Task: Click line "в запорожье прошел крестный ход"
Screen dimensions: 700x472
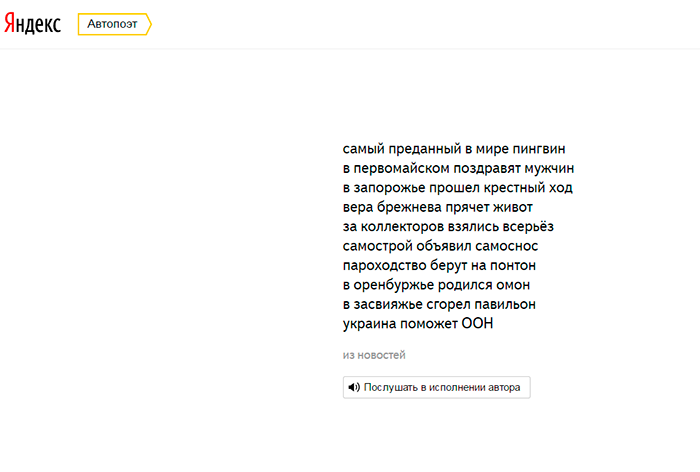Action: [x=457, y=188]
